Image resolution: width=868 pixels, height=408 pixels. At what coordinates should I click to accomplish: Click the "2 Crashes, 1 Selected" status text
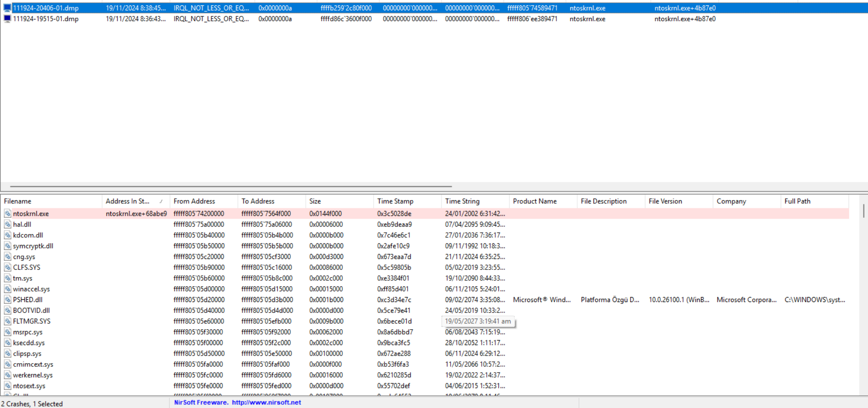(x=32, y=404)
